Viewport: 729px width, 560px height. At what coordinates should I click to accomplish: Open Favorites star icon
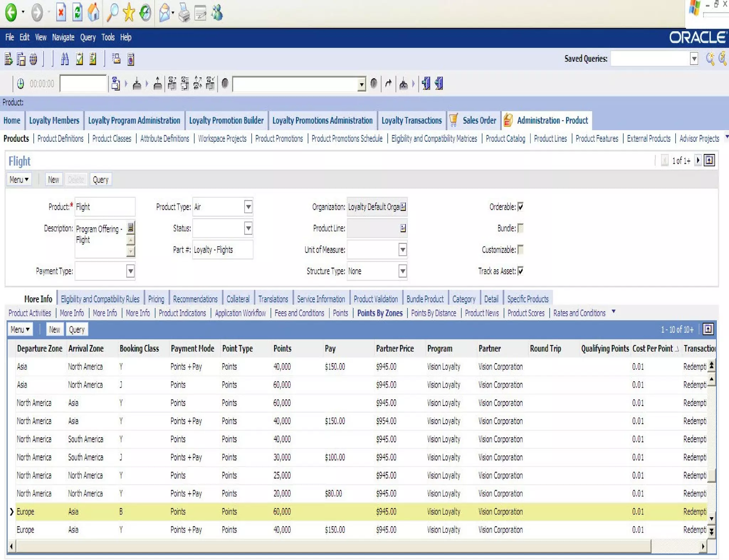click(x=129, y=12)
